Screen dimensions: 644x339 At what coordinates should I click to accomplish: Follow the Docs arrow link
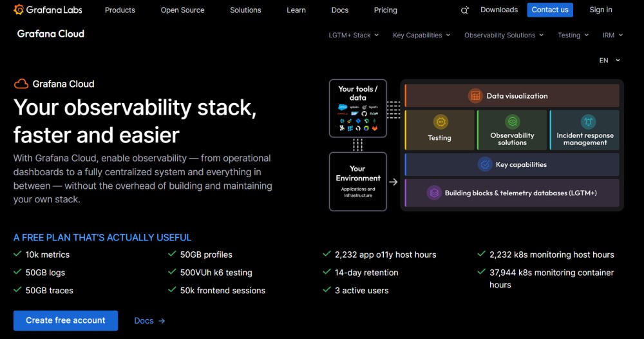(x=149, y=320)
